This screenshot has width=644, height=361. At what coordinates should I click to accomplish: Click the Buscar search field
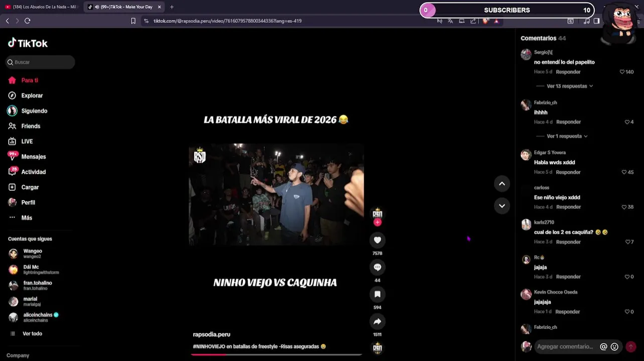[40, 62]
